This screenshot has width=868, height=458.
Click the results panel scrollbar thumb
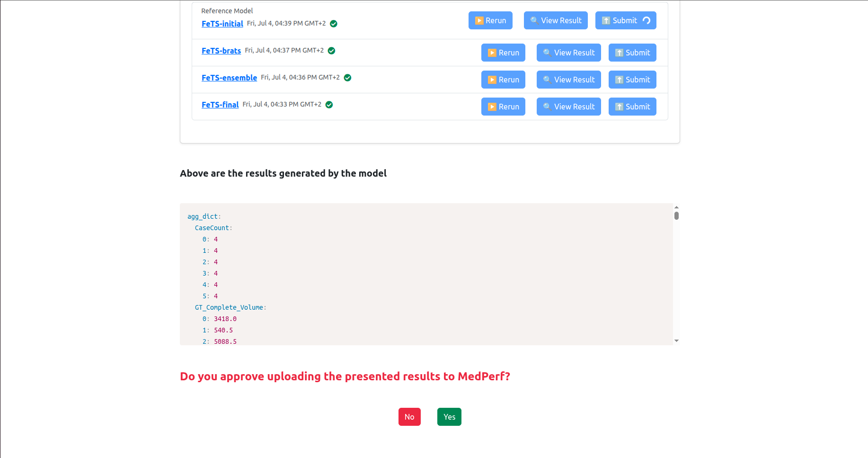[676, 216]
